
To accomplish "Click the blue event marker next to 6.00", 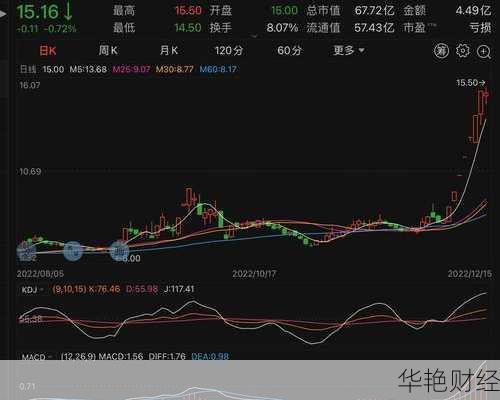I will coord(119,251).
